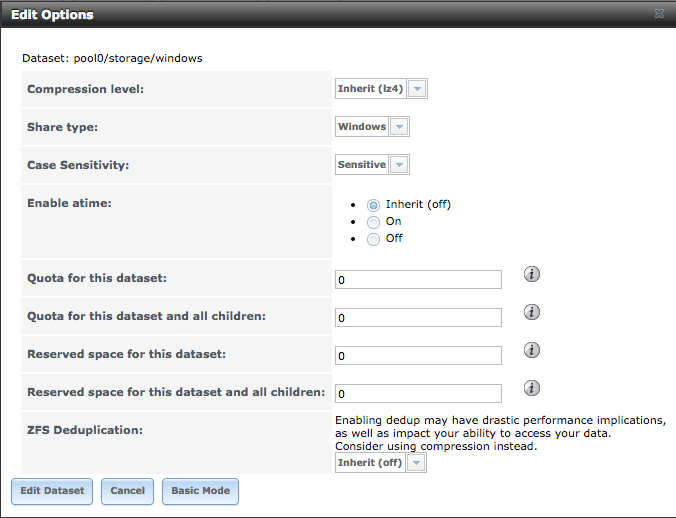Click info icon for quota including children
Viewport: 676px width, 518px height.
[532, 312]
